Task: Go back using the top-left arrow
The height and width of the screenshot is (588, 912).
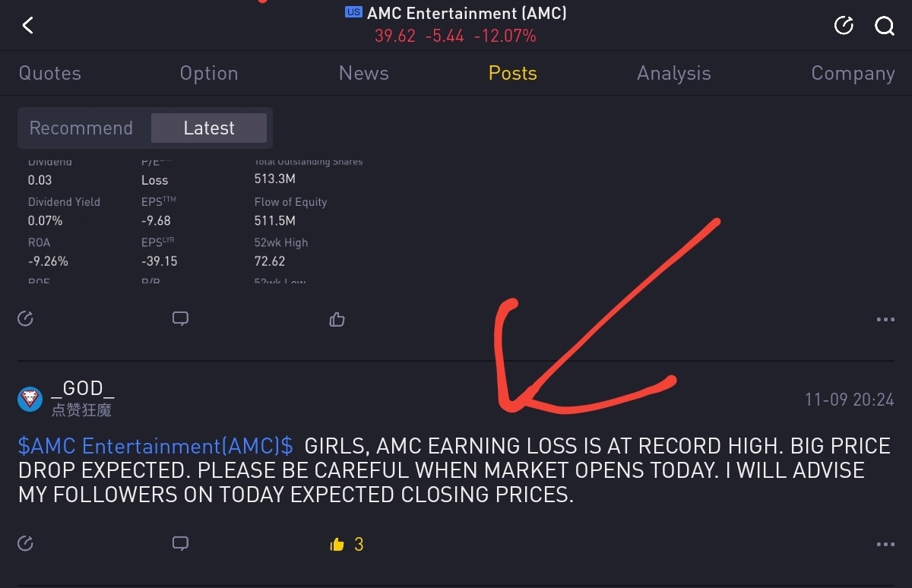Action: (27, 26)
